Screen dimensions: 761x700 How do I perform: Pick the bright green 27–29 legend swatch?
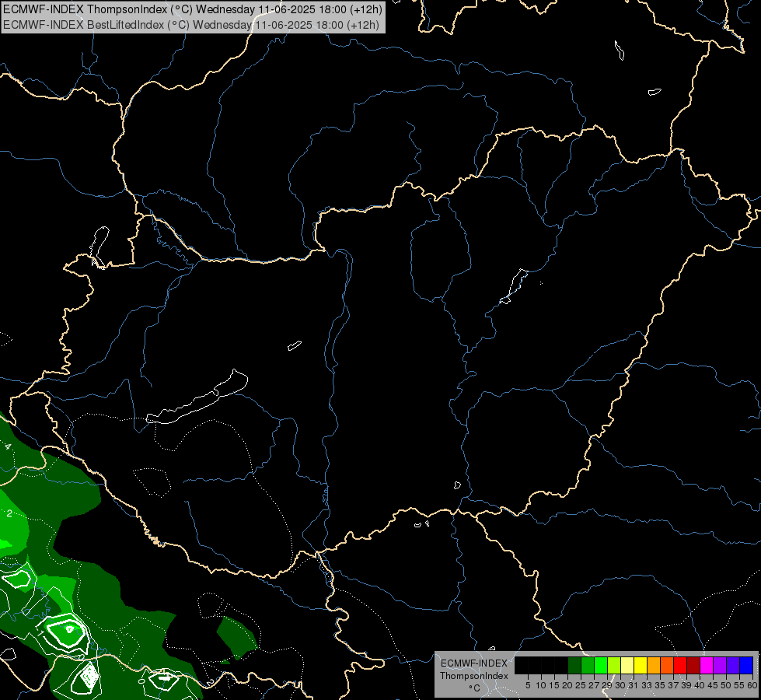point(601,665)
